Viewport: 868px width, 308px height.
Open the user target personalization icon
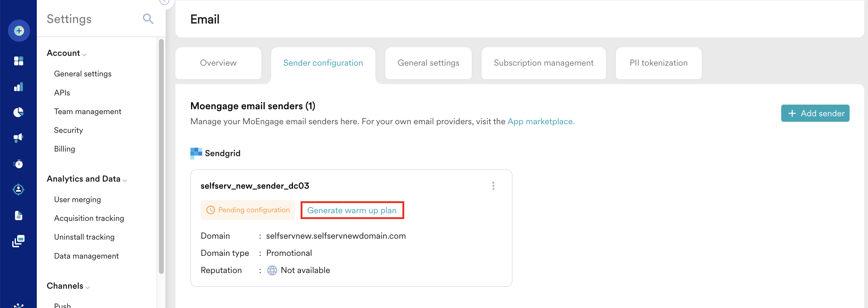tap(18, 189)
